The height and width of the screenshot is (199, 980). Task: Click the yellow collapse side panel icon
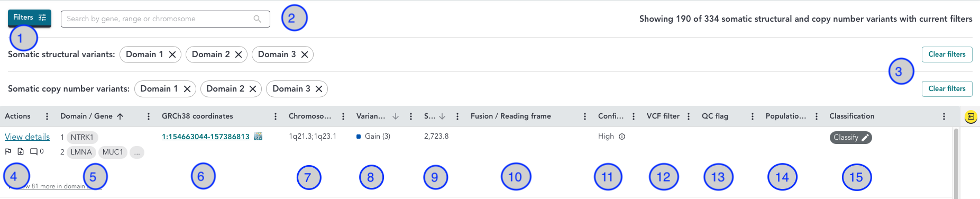970,117
